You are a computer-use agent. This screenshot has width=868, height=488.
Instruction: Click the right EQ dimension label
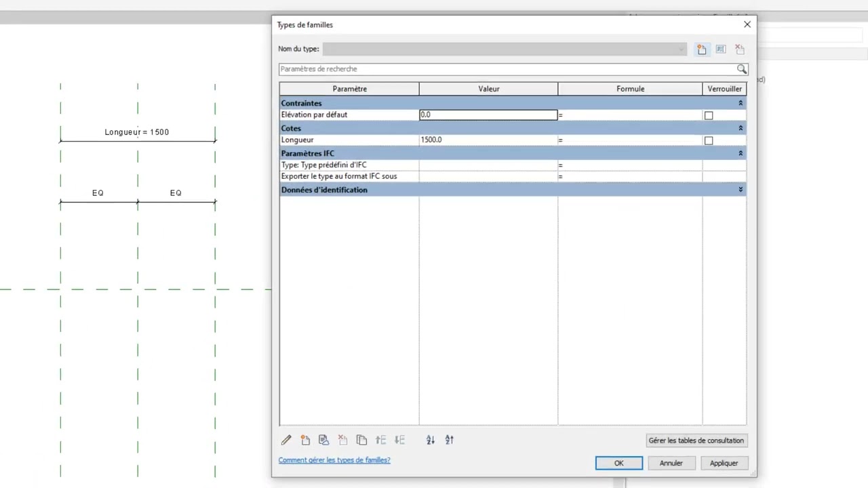pos(176,193)
